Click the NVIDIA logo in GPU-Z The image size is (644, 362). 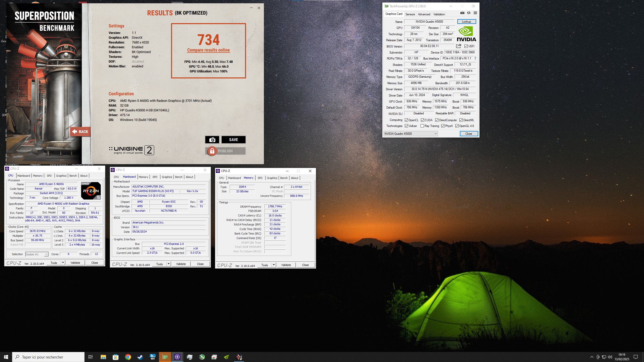466,34
